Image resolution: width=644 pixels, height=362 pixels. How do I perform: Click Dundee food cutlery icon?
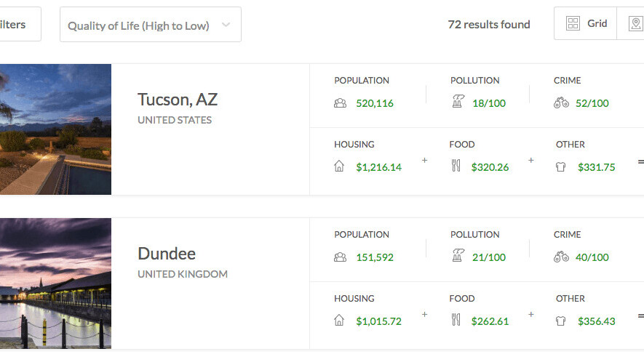456,321
